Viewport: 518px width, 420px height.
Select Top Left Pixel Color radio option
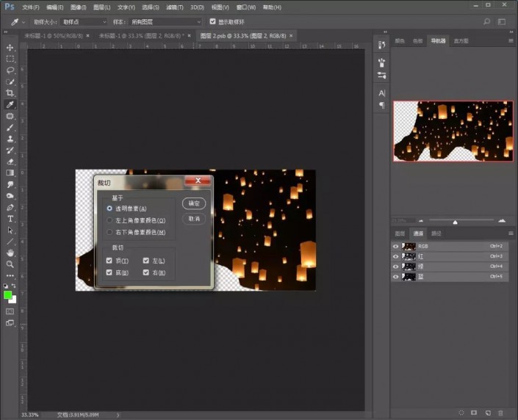(109, 220)
